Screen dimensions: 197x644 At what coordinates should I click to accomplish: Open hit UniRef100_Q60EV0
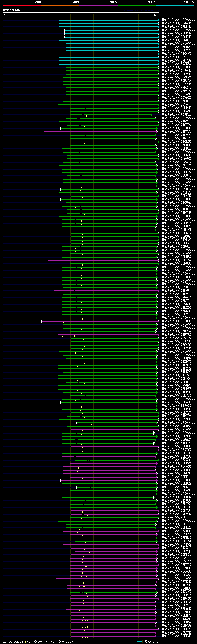(177, 78)
